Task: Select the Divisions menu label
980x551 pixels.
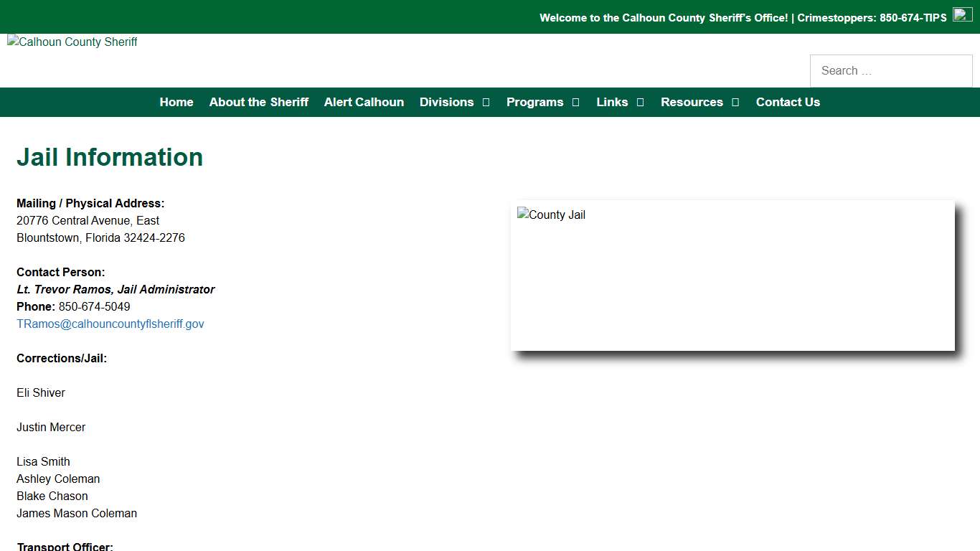Action: pos(446,102)
